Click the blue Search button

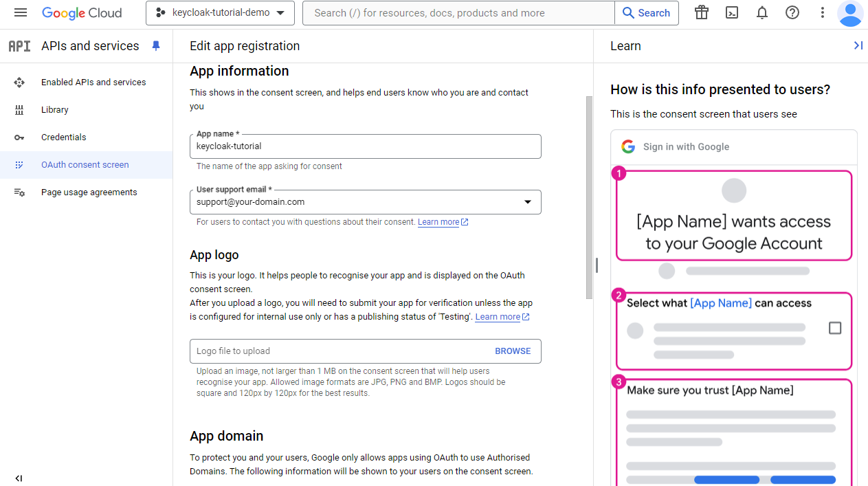tap(647, 13)
